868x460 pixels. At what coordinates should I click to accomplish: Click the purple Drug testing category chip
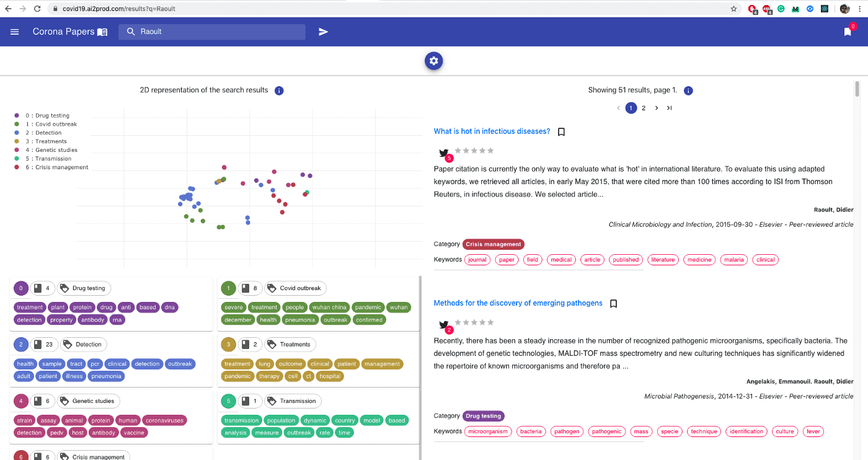(484, 416)
